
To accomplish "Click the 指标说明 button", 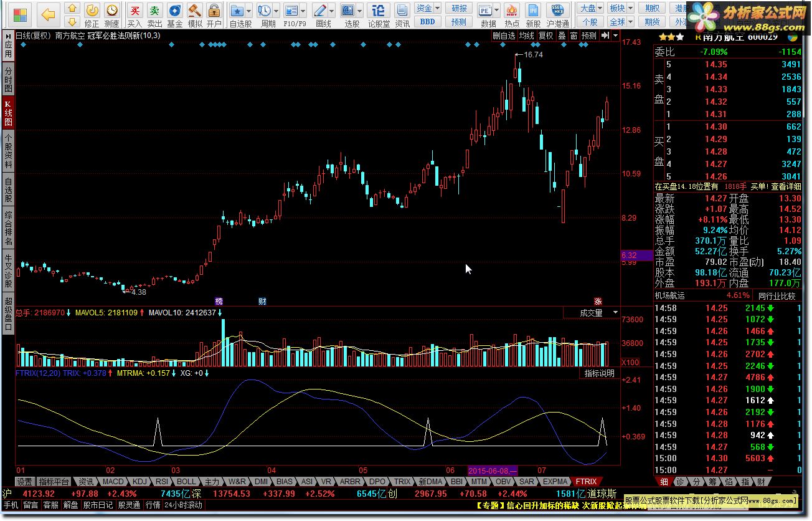I will click(599, 373).
